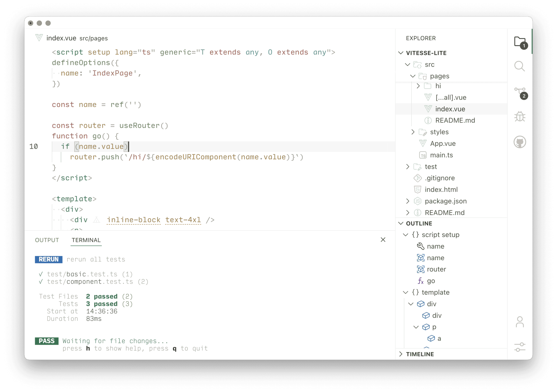Click the TS icon next to main.ts
Image resolution: width=557 pixels, height=392 pixels.
(x=422, y=155)
